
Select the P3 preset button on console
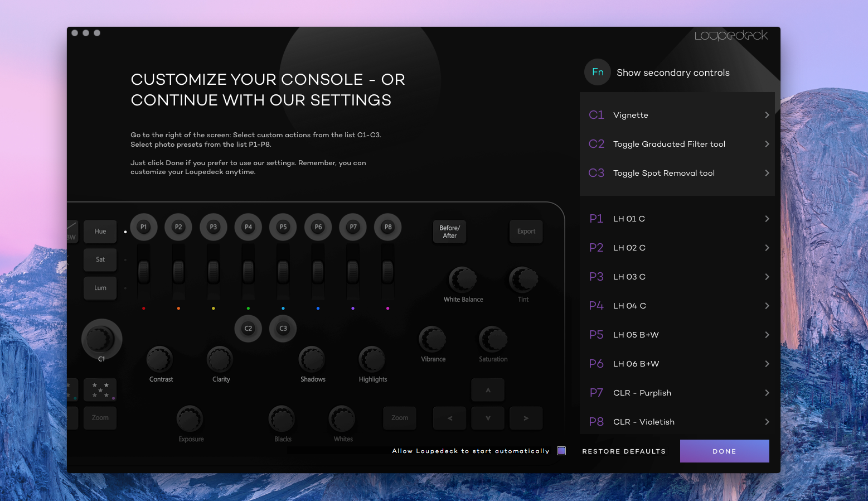click(x=214, y=227)
